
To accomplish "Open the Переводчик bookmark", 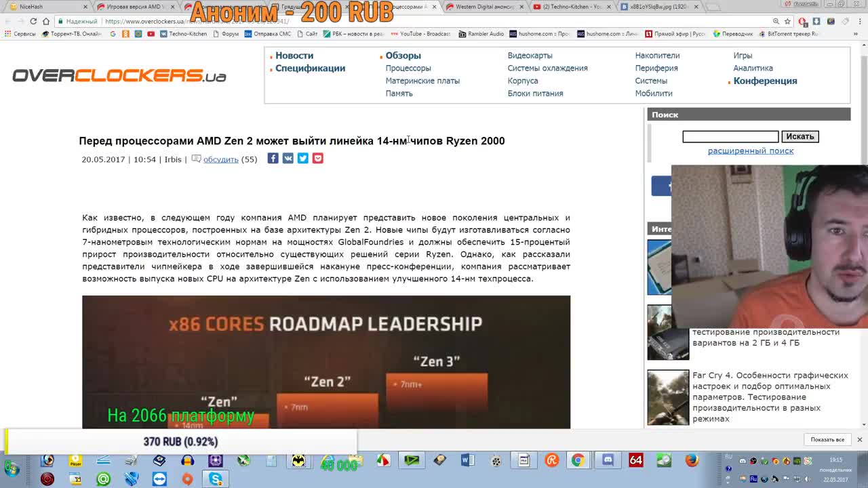I will (732, 34).
